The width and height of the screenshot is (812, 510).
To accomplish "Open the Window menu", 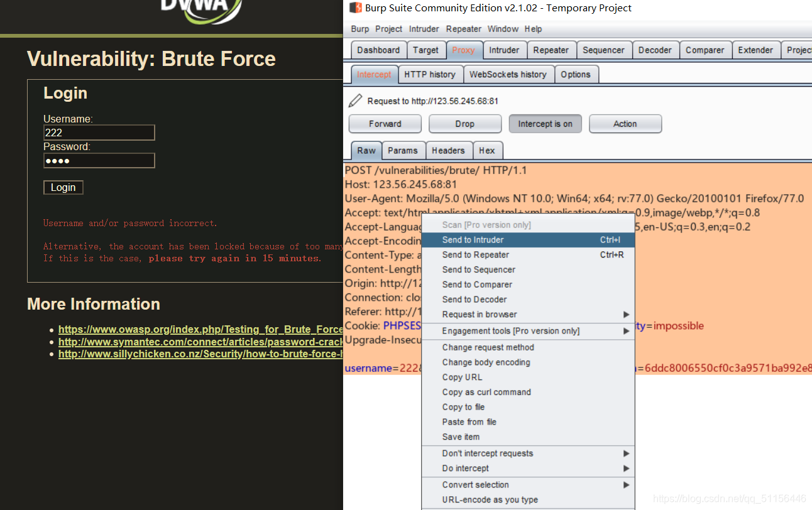I will 503,29.
